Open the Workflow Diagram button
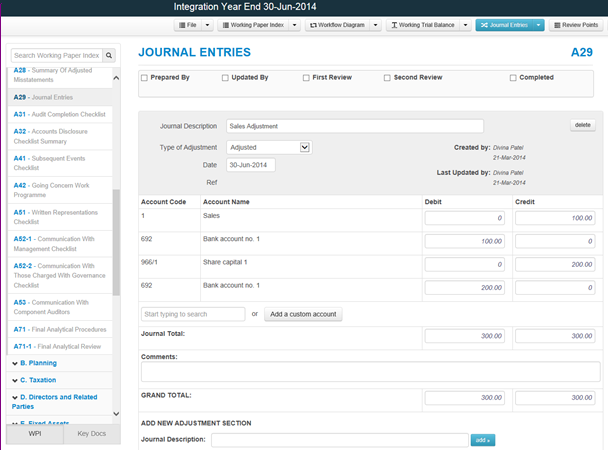The width and height of the screenshot is (608, 450). pos(337,25)
